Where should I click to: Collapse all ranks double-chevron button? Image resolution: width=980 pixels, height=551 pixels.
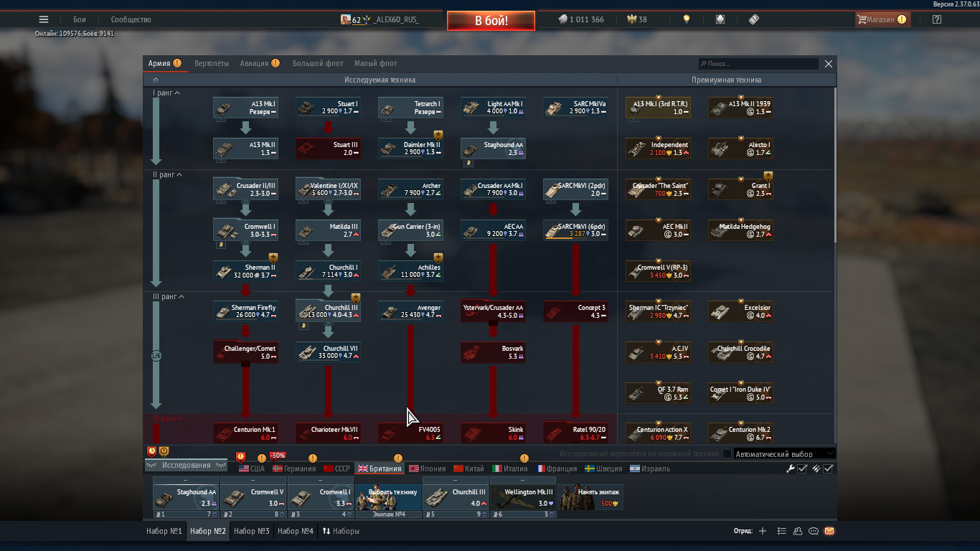156,80
